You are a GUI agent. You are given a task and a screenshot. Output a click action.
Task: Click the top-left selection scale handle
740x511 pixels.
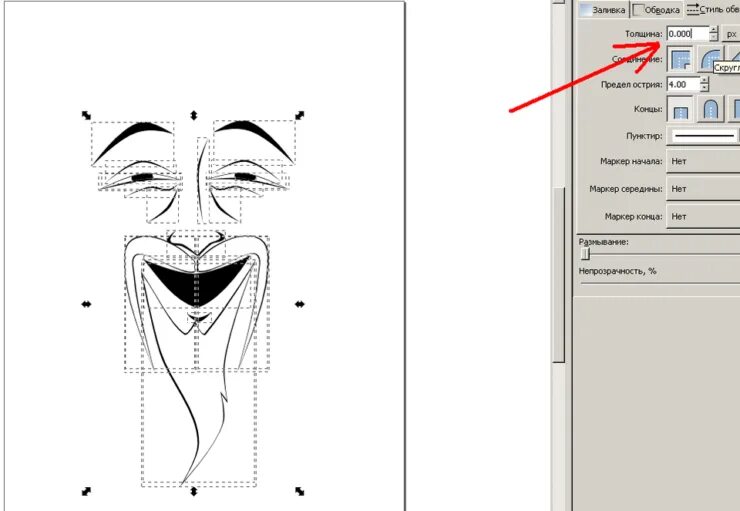coord(86,115)
